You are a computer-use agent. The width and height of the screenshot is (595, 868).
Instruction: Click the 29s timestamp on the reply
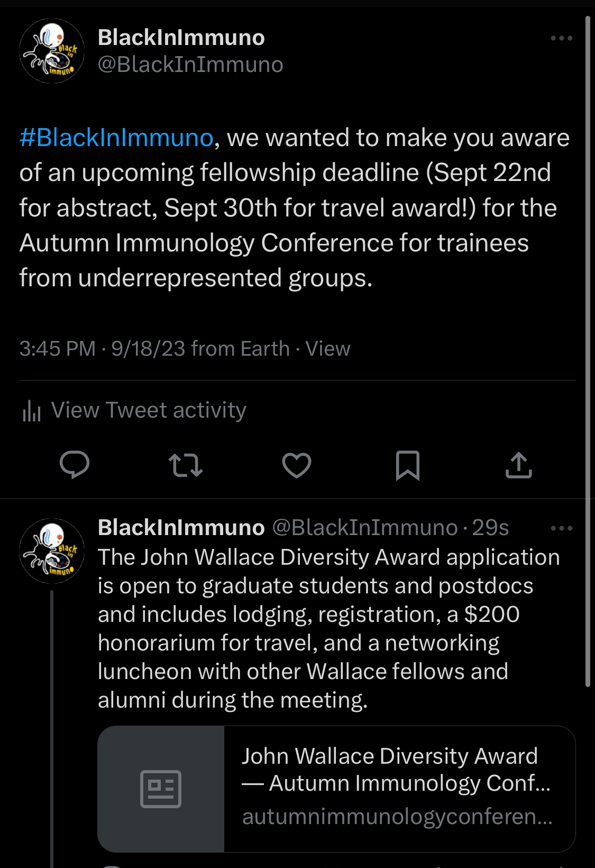[x=490, y=528]
